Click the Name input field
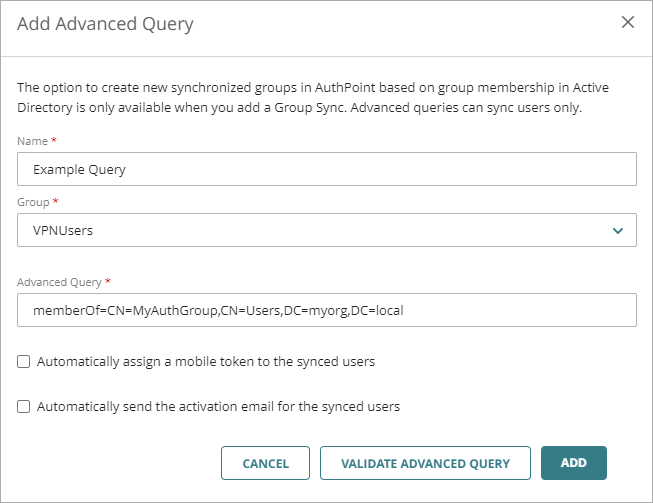The height and width of the screenshot is (503, 653). [x=327, y=169]
